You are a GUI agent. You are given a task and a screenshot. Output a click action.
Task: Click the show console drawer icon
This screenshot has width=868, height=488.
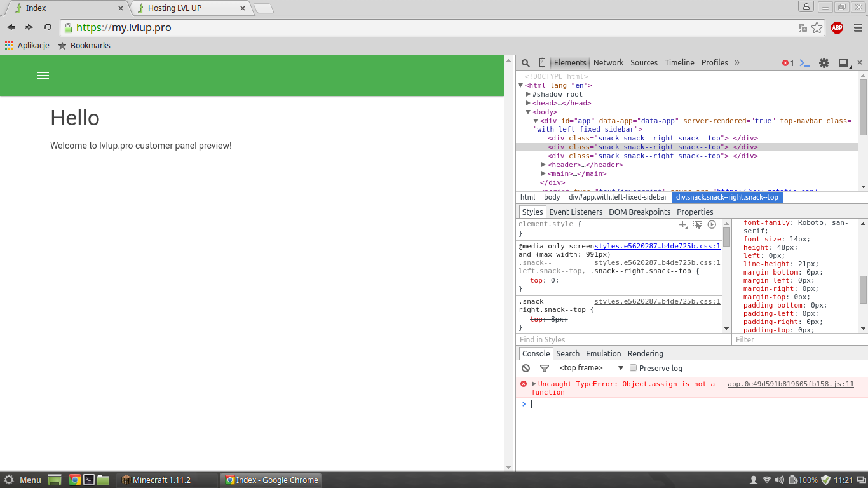[x=804, y=63]
